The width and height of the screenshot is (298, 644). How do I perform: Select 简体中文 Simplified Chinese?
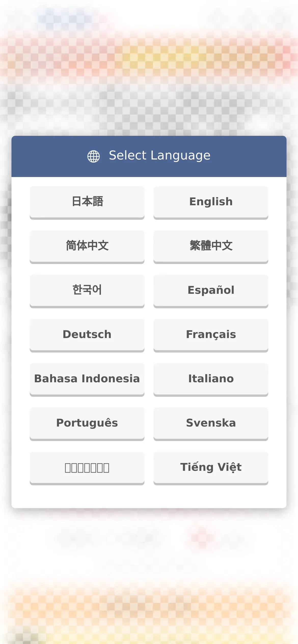(87, 247)
